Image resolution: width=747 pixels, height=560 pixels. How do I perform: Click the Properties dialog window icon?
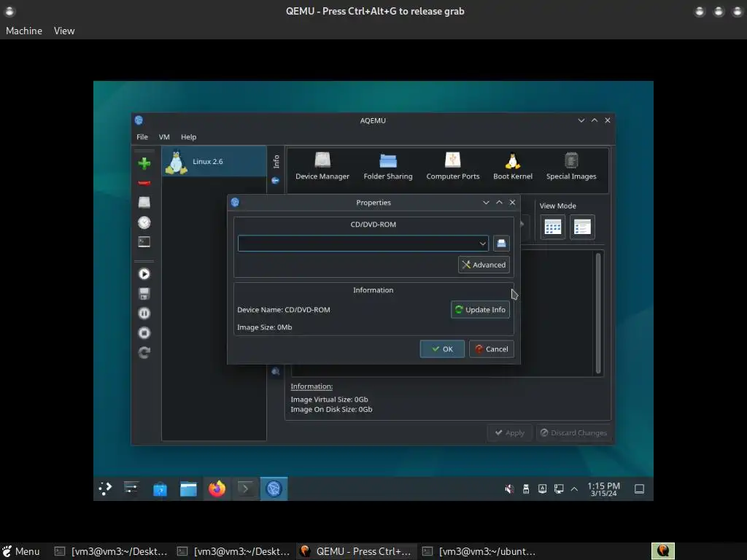click(x=235, y=203)
